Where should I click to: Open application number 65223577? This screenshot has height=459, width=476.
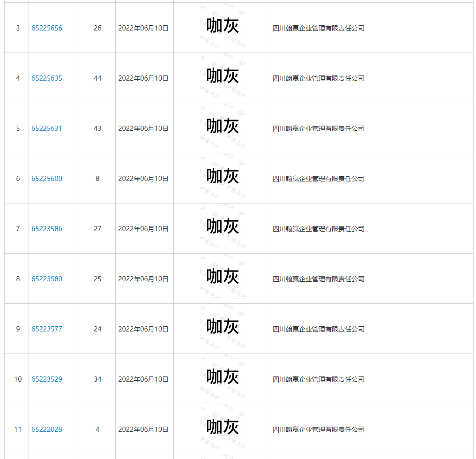tap(47, 329)
